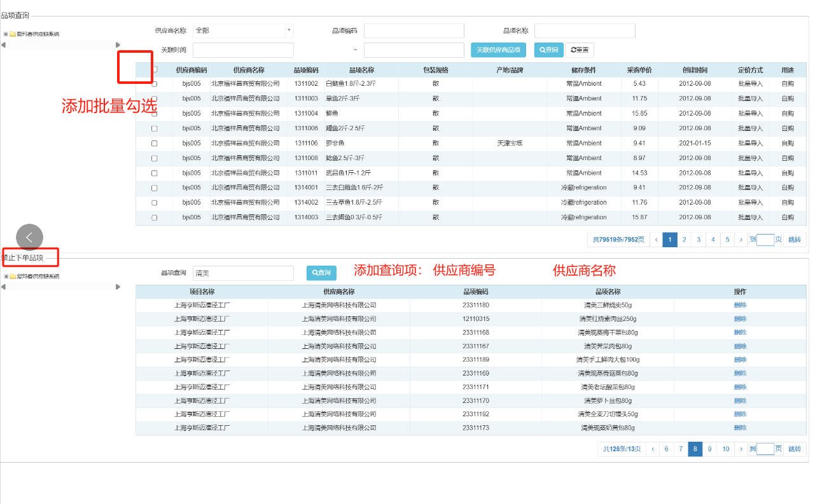Click the 关联时间 start date field
This screenshot has height=504, width=813.
pos(243,50)
